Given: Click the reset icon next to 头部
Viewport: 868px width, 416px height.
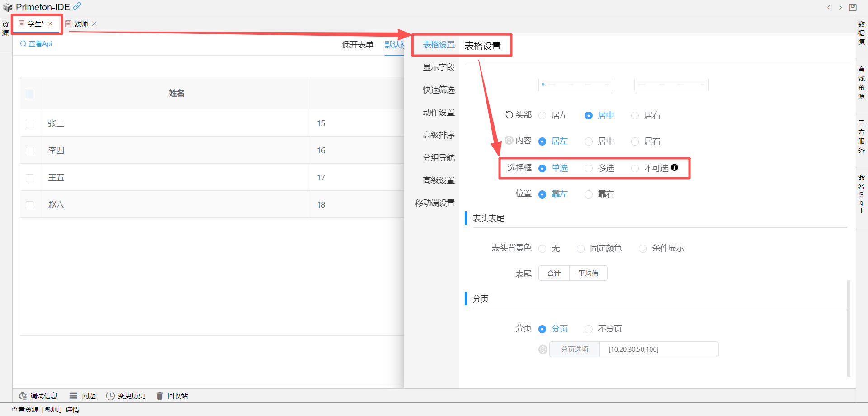Looking at the screenshot, I should tap(509, 115).
